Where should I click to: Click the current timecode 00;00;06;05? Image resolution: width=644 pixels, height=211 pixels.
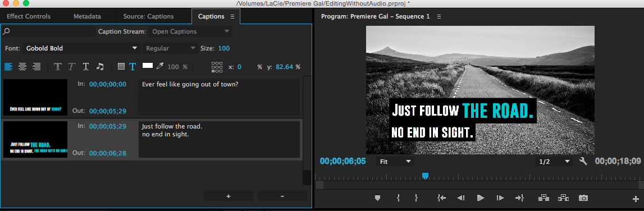342,161
